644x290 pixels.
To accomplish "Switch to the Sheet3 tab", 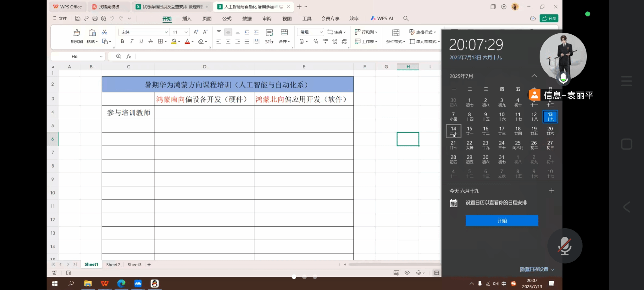I will pyautogui.click(x=134, y=264).
